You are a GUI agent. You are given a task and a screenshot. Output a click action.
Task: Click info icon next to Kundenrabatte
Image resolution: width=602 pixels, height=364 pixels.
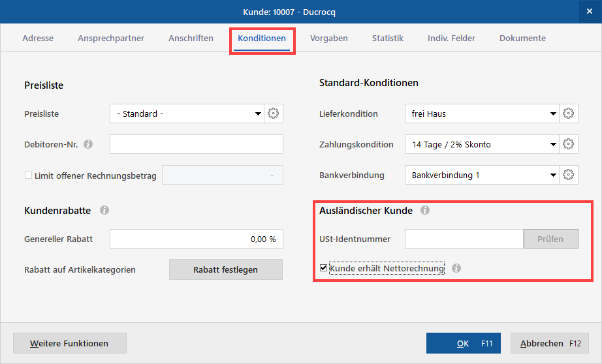pos(104,211)
